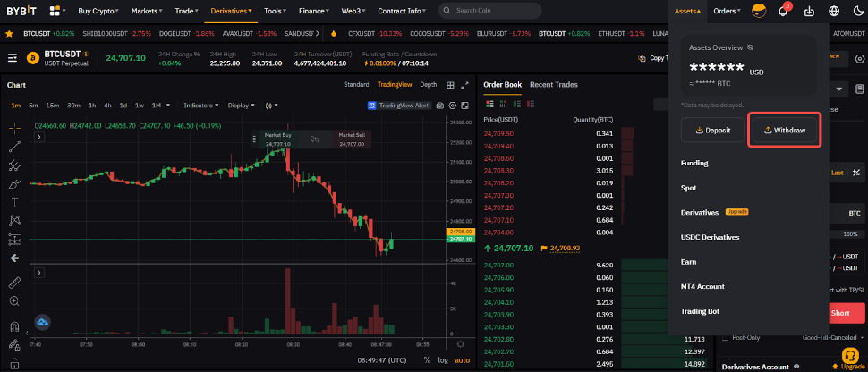Select Earn in Assets menu

tap(689, 262)
